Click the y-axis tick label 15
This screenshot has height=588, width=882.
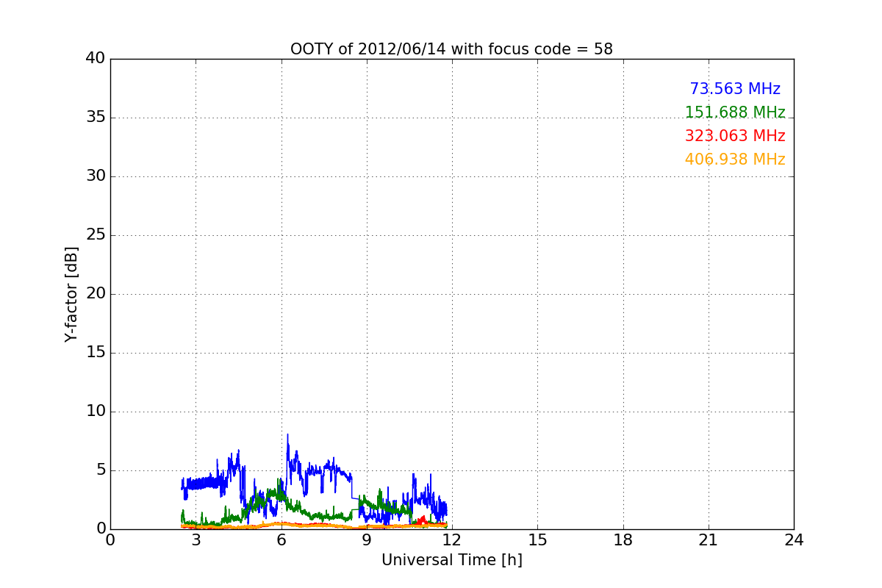click(96, 353)
